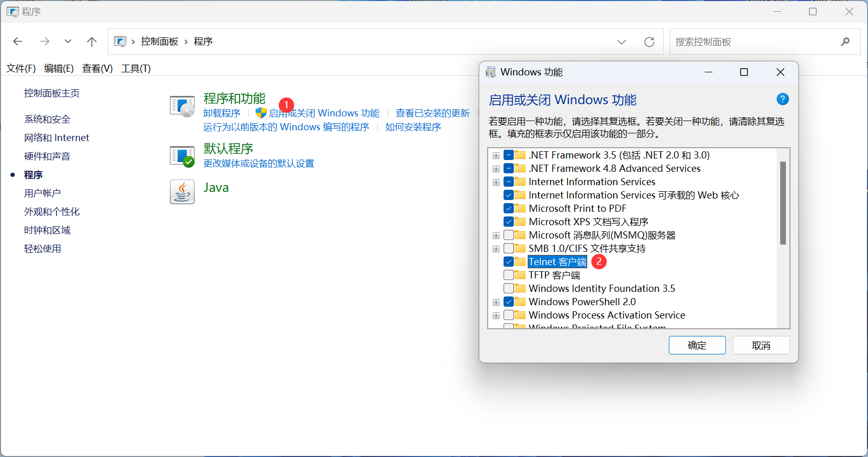868x457 pixels.
Task: Uncheck Telnet 客户端 checkbox
Action: [x=509, y=262]
